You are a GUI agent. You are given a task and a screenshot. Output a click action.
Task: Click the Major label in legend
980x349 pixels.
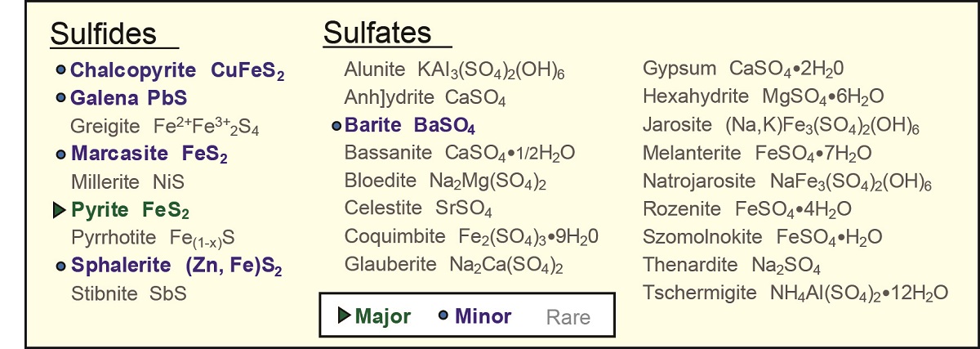[x=383, y=316]
